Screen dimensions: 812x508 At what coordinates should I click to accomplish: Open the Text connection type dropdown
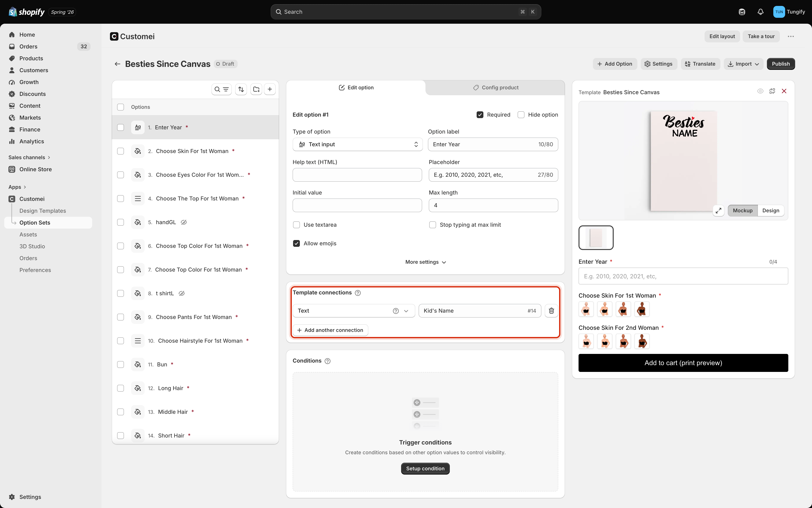(354, 311)
